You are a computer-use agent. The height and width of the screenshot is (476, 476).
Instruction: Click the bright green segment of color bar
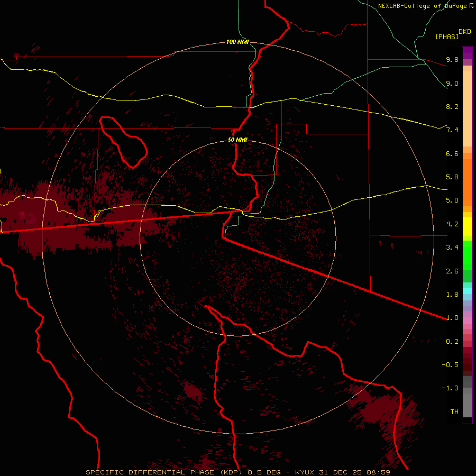467,255
